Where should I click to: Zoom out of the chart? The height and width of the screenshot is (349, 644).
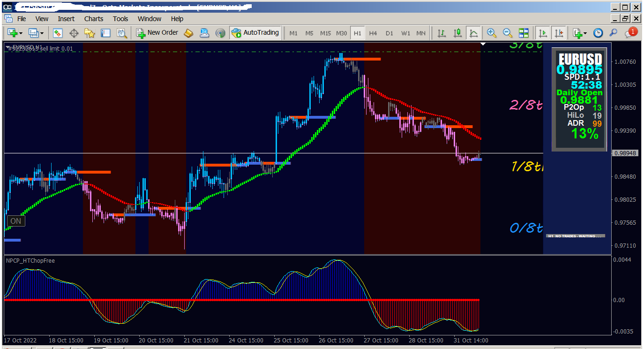(508, 33)
